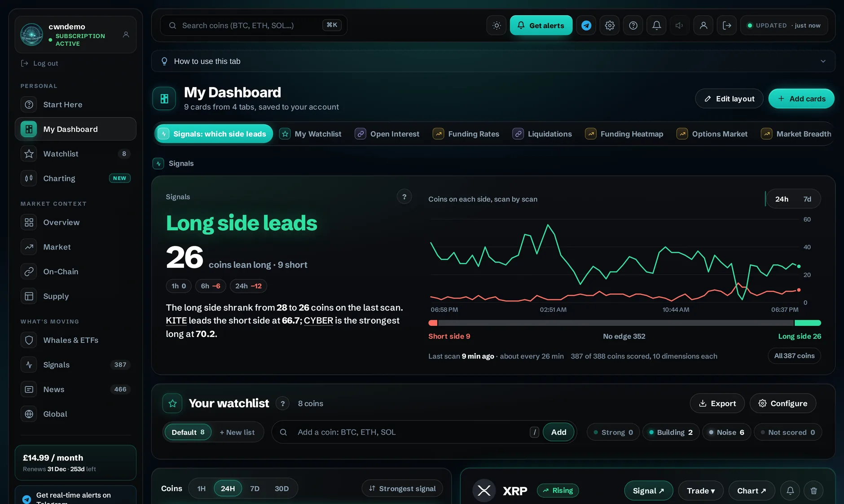Click Add cards button

tap(801, 98)
